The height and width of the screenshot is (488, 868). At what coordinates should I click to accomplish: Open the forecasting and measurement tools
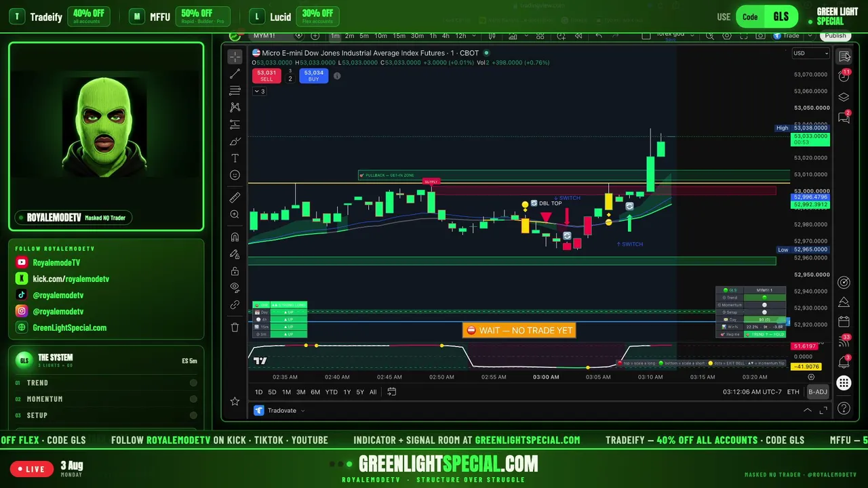[x=235, y=124]
